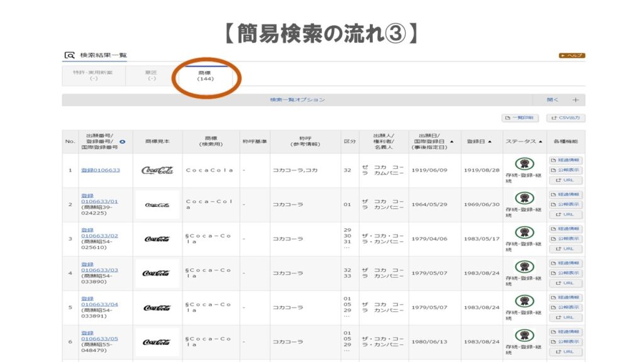644x362 pixels.
Task: Click the registered status badge icon in row 3
Action: click(524, 232)
